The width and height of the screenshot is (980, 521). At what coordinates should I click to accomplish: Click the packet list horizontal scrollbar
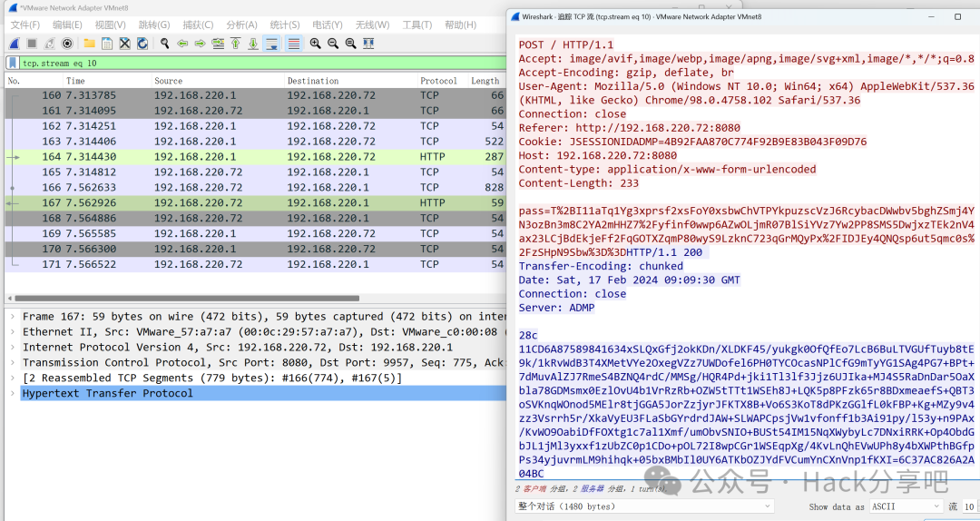[181, 299]
